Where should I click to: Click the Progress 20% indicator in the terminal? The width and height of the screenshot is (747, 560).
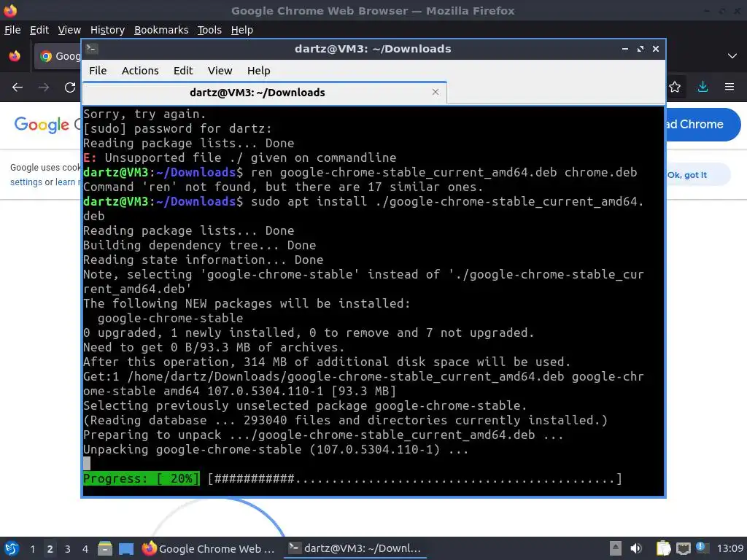pos(142,478)
